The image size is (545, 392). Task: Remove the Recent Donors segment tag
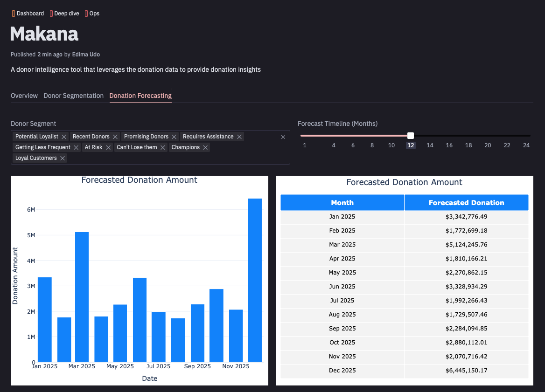click(115, 137)
